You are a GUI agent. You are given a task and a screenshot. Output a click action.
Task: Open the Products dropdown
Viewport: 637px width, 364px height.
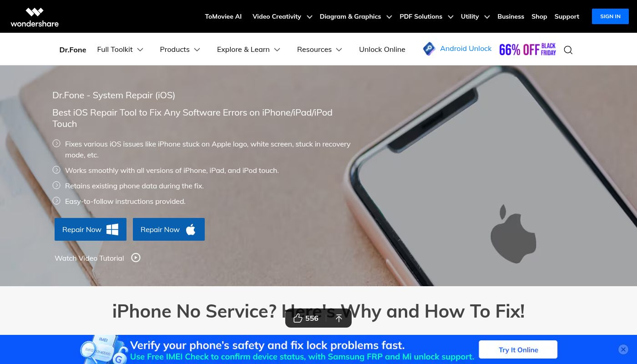tap(180, 49)
